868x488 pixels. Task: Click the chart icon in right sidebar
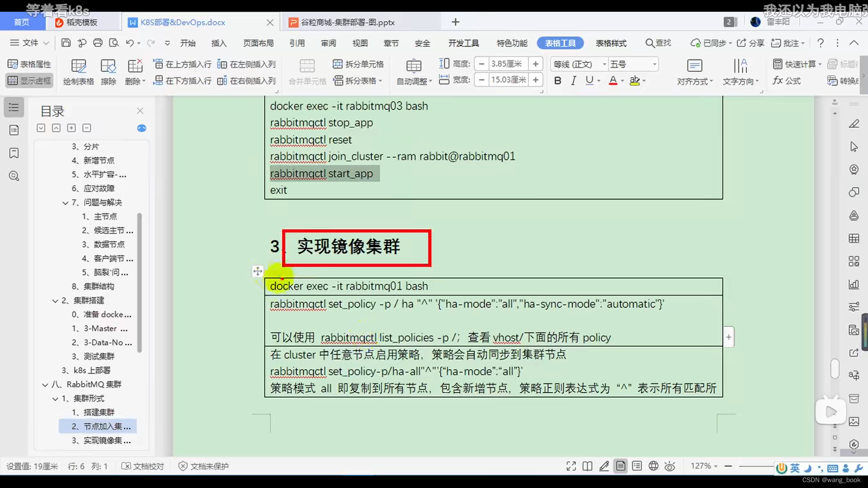coord(854,284)
